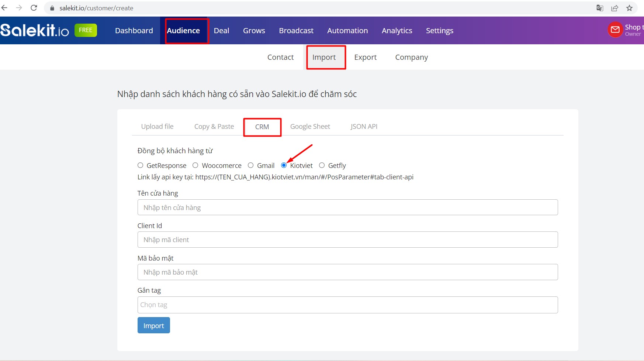Image resolution: width=644 pixels, height=361 pixels.
Task: Reload the salekit.io page
Action: [34, 8]
